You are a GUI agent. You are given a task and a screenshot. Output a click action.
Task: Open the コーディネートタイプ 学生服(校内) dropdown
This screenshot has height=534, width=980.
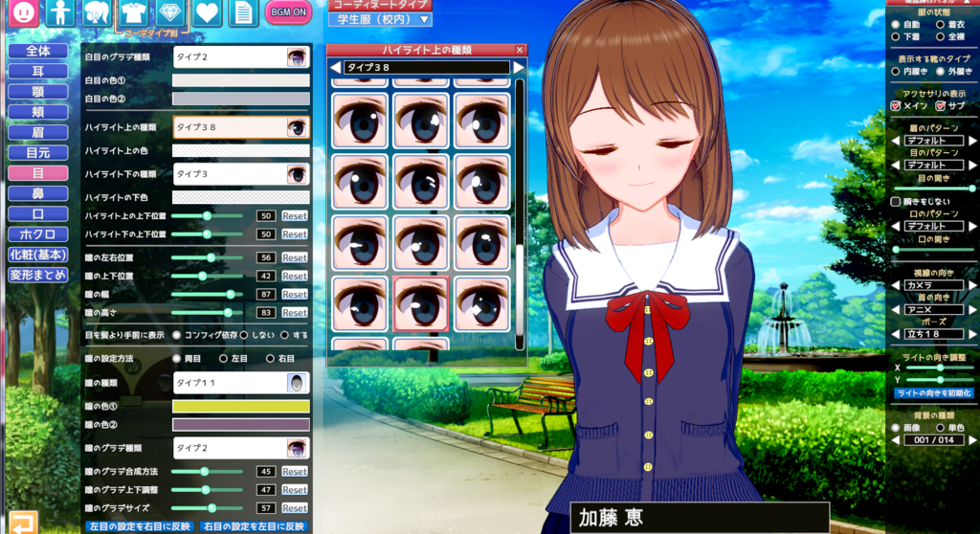[380, 19]
